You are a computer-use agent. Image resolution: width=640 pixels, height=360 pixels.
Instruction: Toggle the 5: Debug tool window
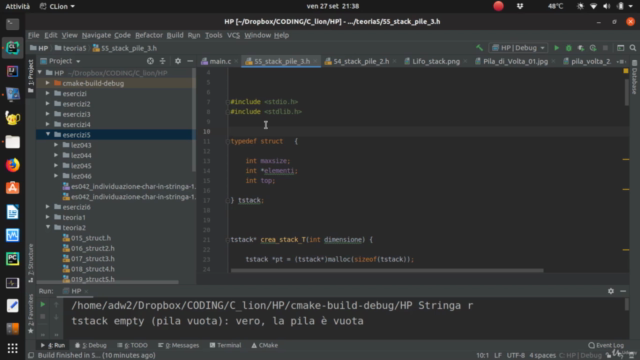tap(91, 345)
